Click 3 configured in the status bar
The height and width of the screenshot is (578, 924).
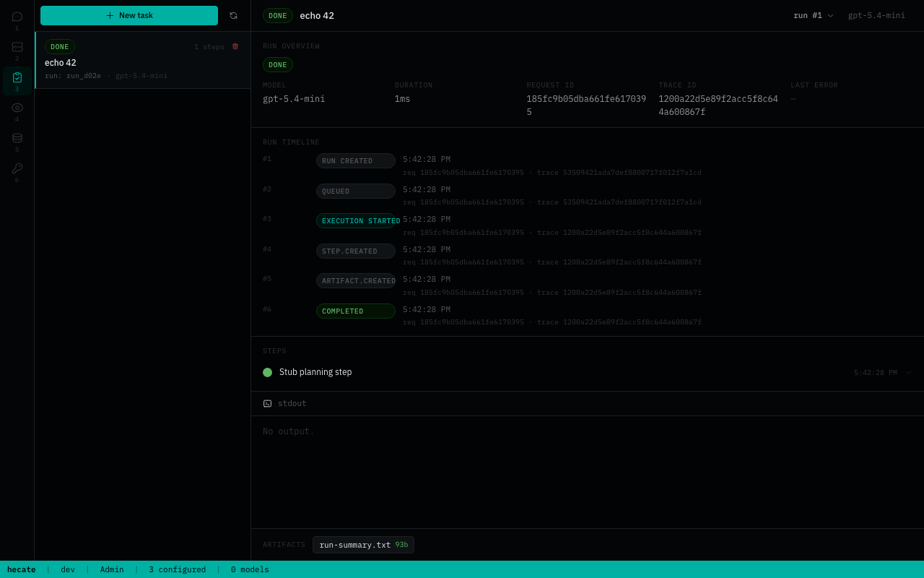(x=178, y=569)
